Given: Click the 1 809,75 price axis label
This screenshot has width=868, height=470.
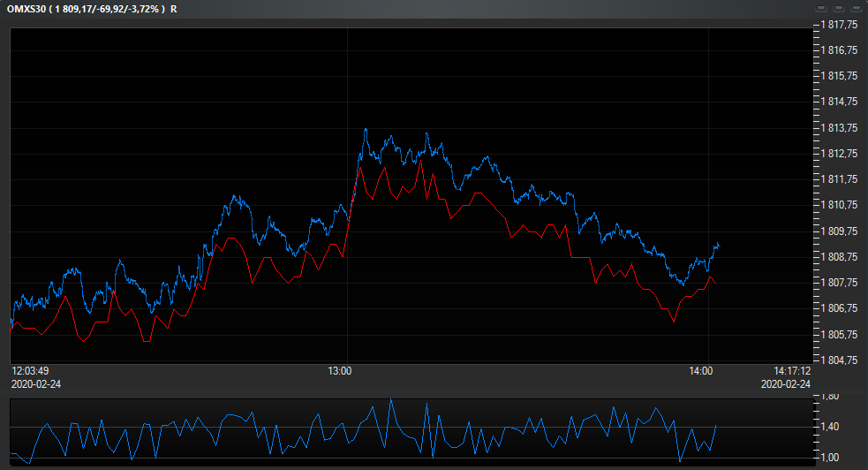Looking at the screenshot, I should (839, 231).
